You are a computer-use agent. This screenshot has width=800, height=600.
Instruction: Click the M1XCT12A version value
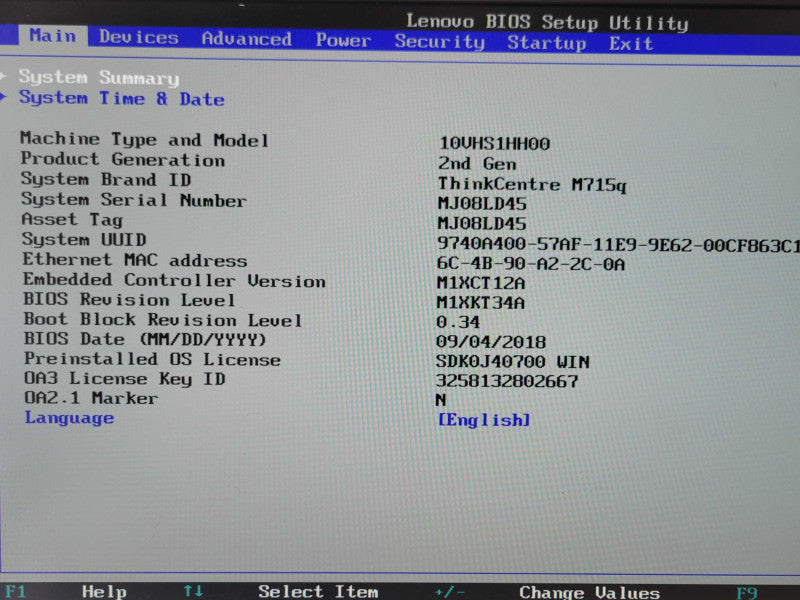481,283
